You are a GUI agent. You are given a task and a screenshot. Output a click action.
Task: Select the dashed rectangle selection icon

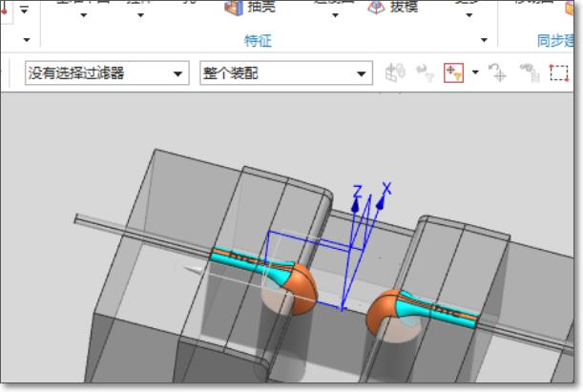point(559,72)
